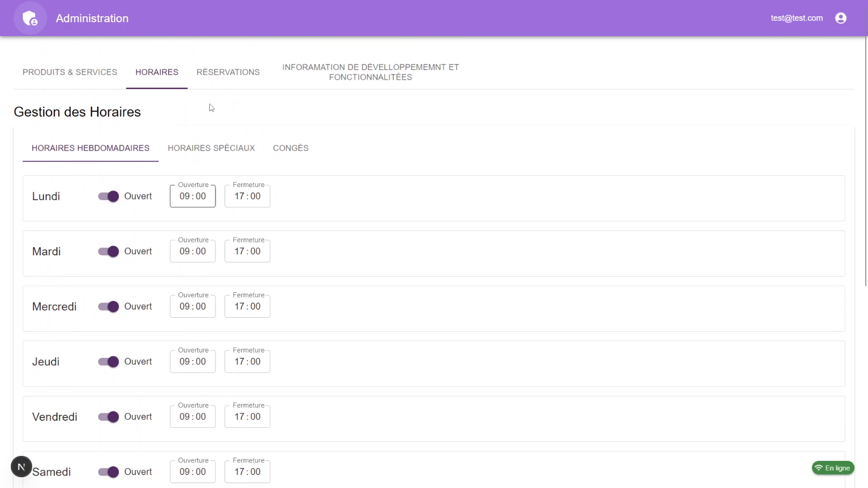Edit Lundi Ouverture time field
Viewport: 868px width, 488px height.
(x=193, y=196)
